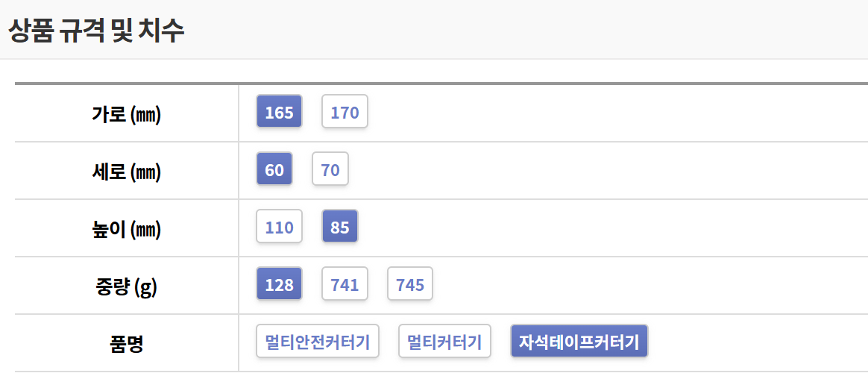Click the 품명 row label
Viewport: 868px width, 376px height.
pyautogui.click(x=126, y=344)
